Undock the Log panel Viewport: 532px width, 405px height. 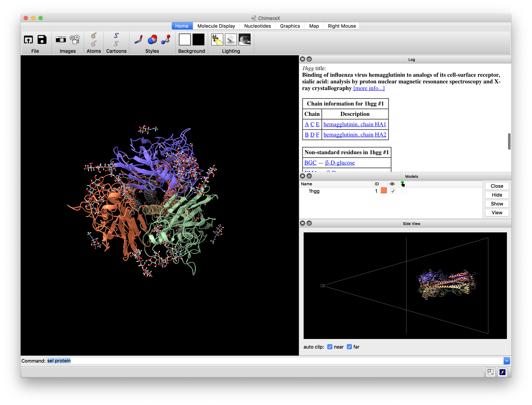tap(309, 59)
